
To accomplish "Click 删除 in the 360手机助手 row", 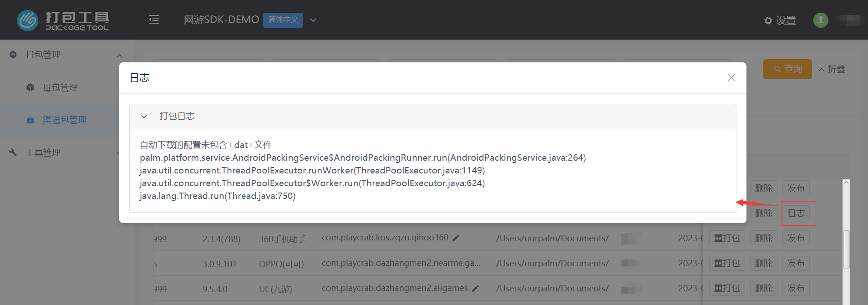I will tap(763, 238).
